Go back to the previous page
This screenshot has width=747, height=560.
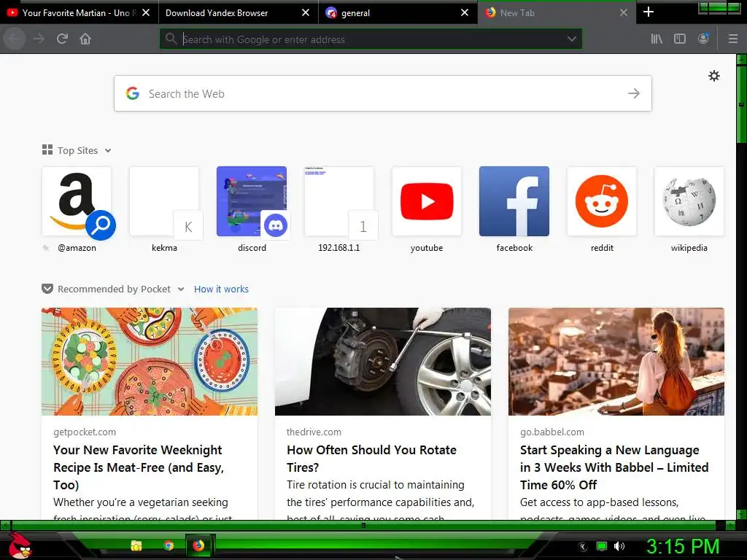(x=15, y=39)
